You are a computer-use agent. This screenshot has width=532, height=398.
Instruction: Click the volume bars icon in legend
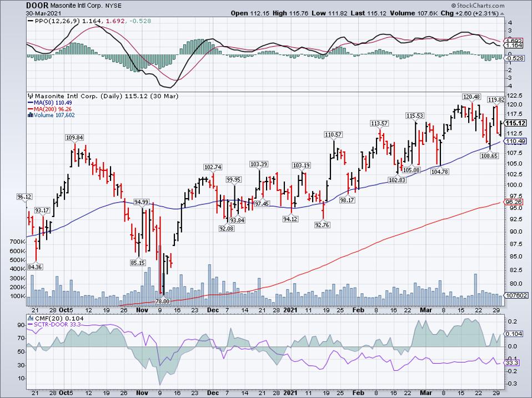click(30, 115)
